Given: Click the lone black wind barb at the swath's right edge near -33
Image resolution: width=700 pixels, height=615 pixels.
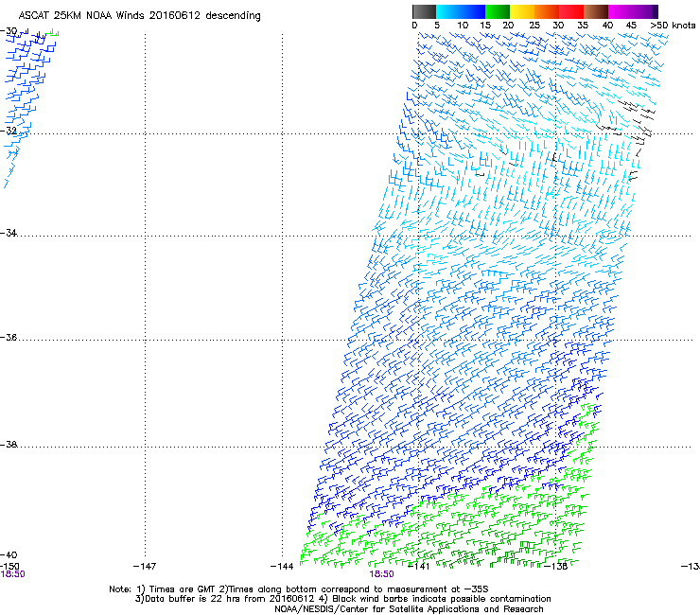Looking at the screenshot, I should [633, 176].
